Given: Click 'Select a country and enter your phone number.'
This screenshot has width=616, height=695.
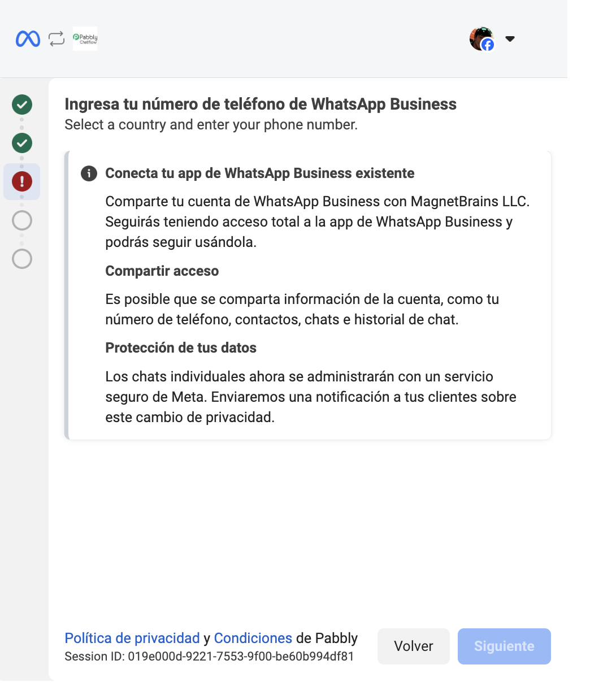Looking at the screenshot, I should click(211, 124).
